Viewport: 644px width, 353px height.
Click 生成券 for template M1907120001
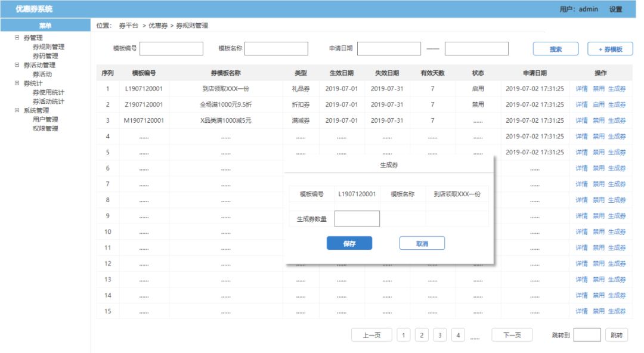617,119
